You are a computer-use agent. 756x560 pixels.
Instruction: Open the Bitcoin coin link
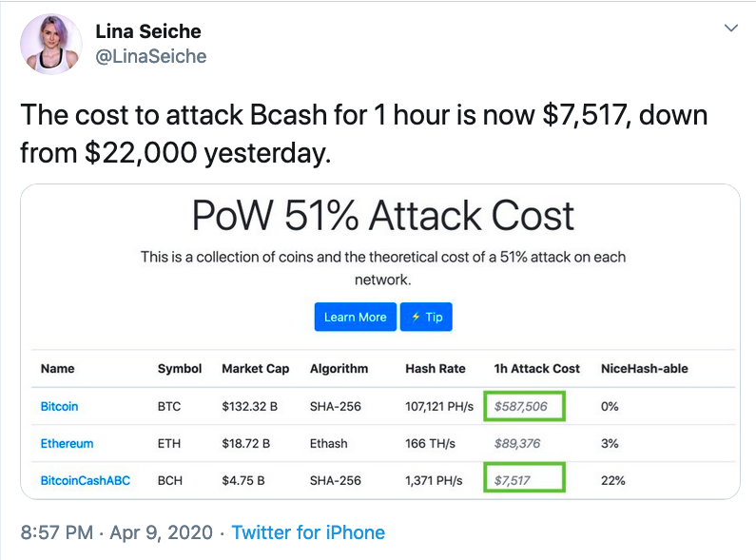click(x=59, y=406)
